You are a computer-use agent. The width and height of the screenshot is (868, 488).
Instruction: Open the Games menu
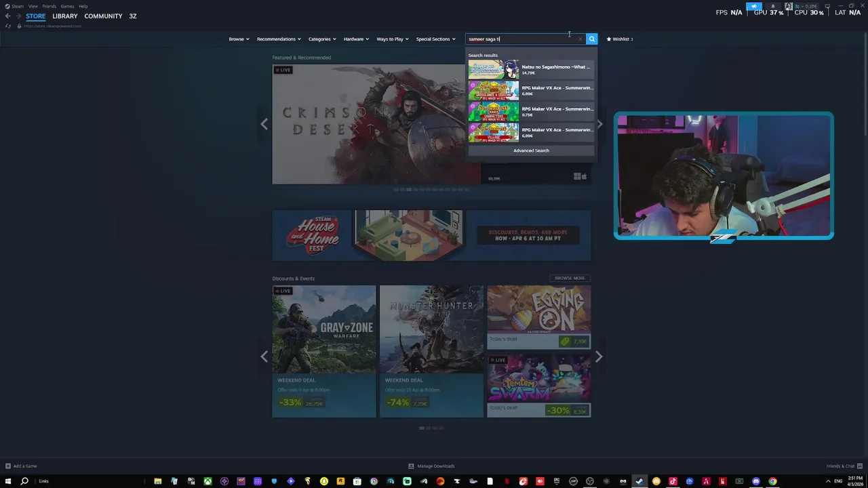(x=67, y=6)
